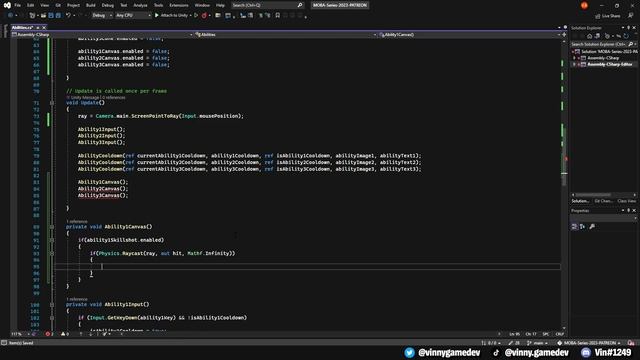Click the Solution Explorer refresh icon

point(626,36)
